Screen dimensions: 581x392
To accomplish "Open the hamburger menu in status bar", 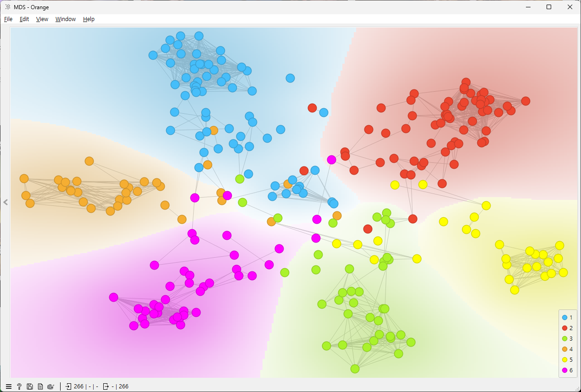I will point(9,386).
